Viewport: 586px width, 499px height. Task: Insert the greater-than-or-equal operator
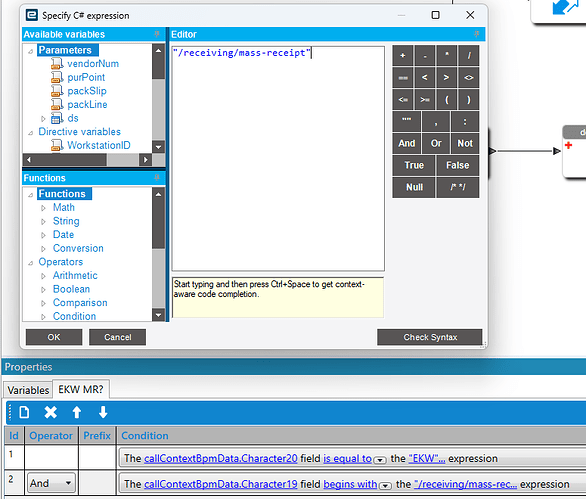click(x=425, y=100)
